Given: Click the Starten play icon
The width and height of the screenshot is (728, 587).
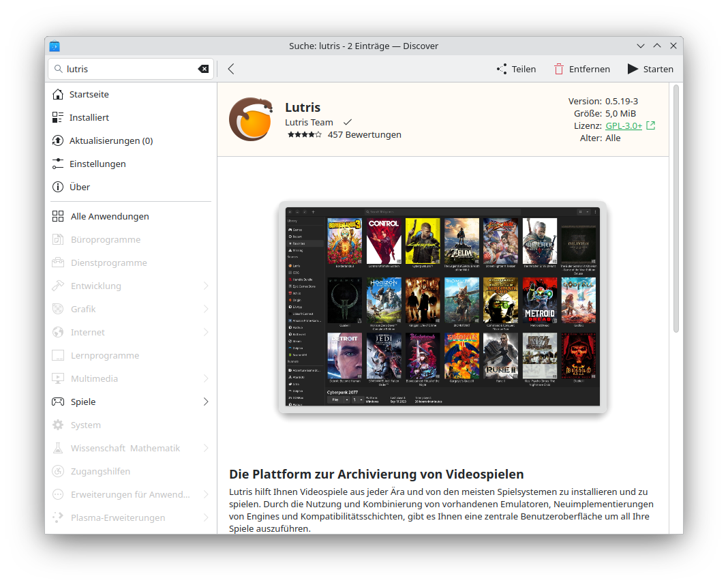Looking at the screenshot, I should click(x=633, y=69).
